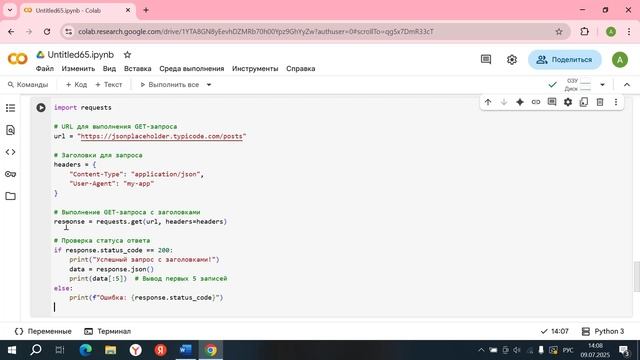Open notebook comments icon in header

[486, 60]
